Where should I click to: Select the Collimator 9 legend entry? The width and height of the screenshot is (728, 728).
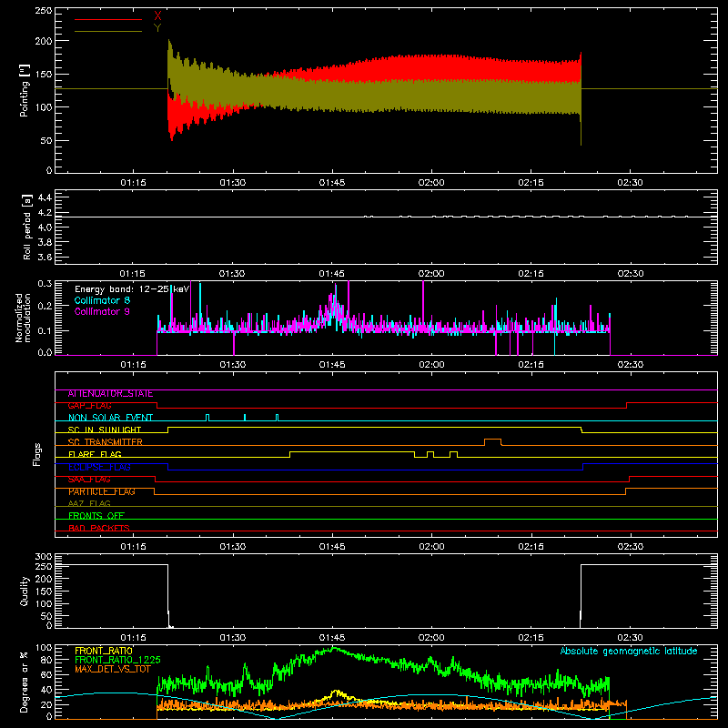pyautogui.click(x=102, y=311)
